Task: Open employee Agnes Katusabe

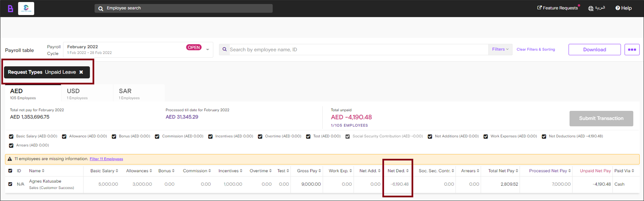Action: click(x=45, y=181)
